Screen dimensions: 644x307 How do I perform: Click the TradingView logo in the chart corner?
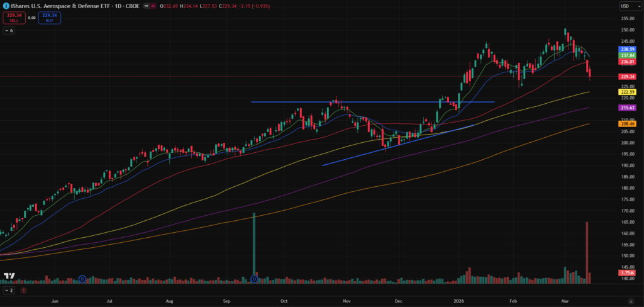click(9, 276)
